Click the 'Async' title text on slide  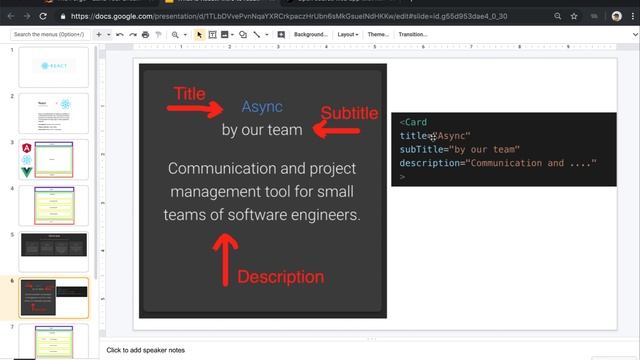click(262, 107)
